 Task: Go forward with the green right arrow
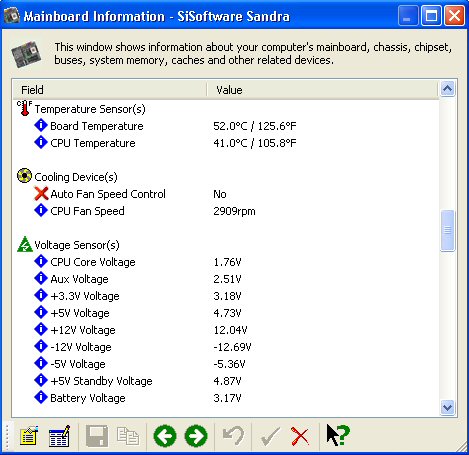pos(196,436)
